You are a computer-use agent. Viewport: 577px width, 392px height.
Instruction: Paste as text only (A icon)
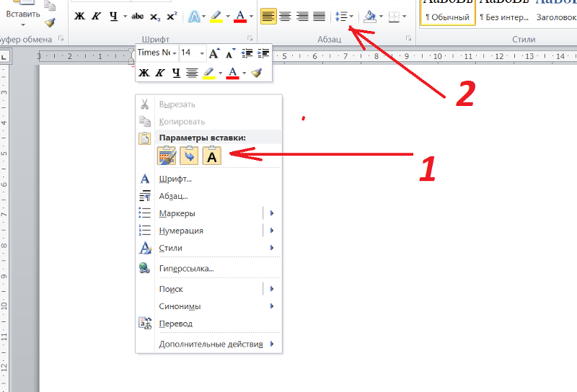211,155
